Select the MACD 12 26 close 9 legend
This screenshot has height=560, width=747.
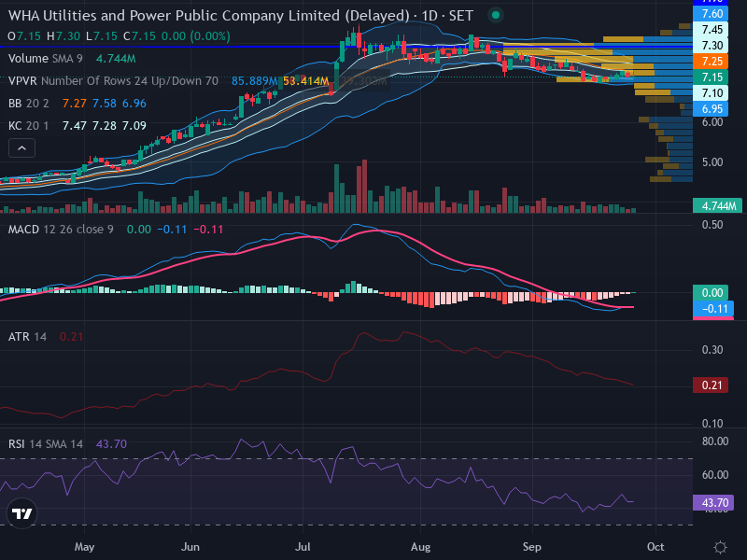click(61, 230)
